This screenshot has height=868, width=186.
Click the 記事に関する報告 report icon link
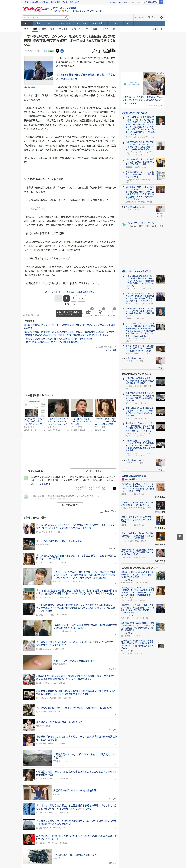pyautogui.click(x=32, y=315)
